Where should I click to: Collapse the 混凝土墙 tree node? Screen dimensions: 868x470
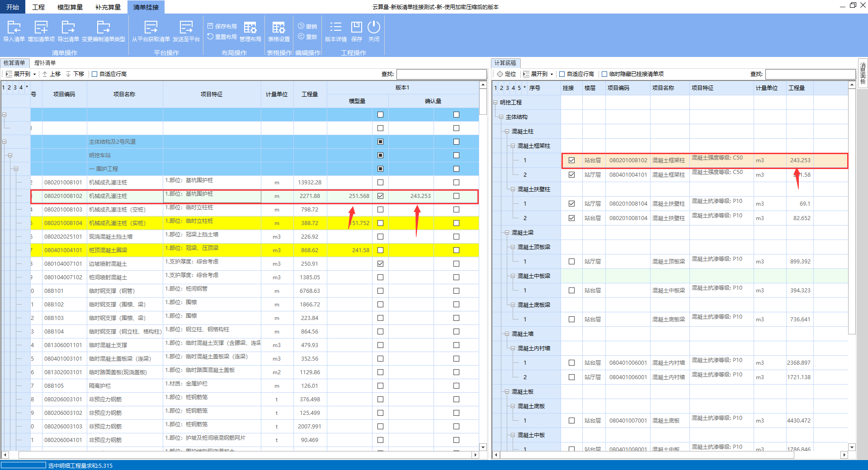click(x=507, y=334)
